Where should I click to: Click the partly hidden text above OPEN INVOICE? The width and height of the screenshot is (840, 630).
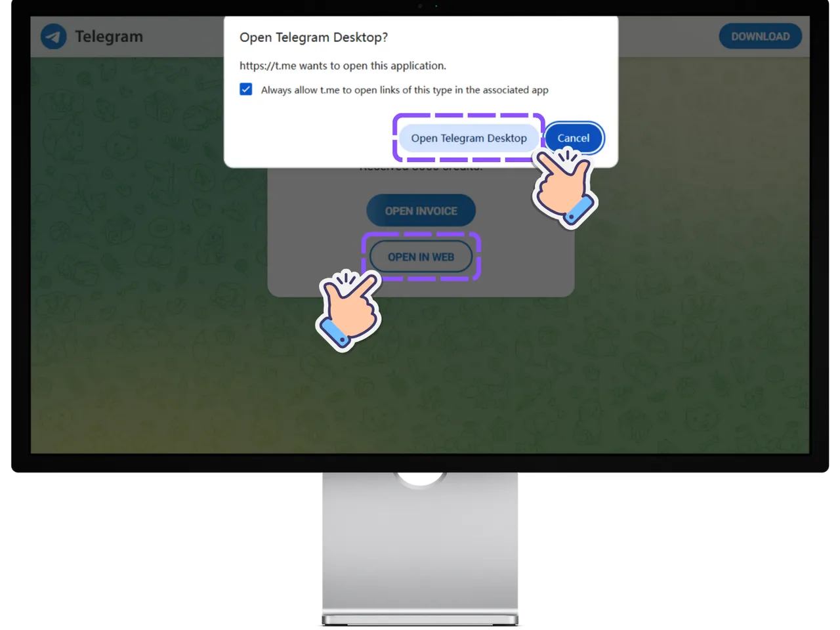[x=421, y=169]
